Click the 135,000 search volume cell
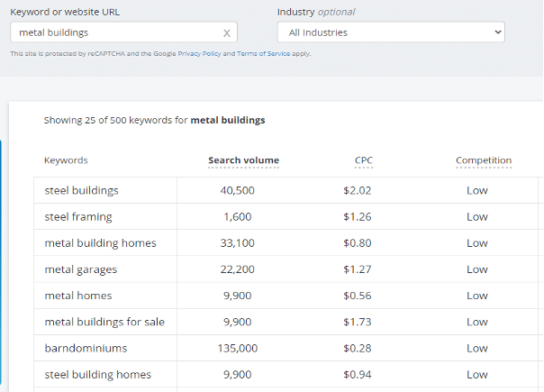Screen dimensions: 544x392 coord(239,348)
